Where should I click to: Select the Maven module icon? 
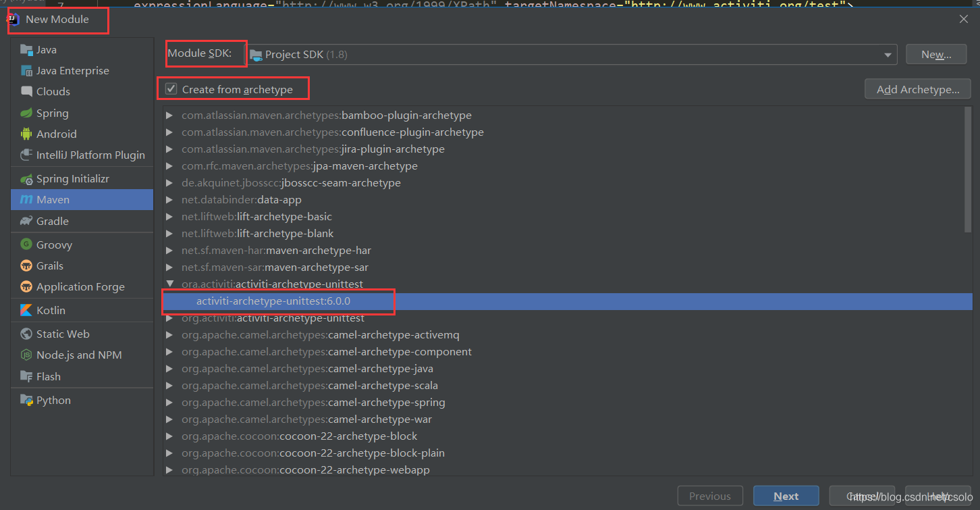pyautogui.click(x=26, y=199)
